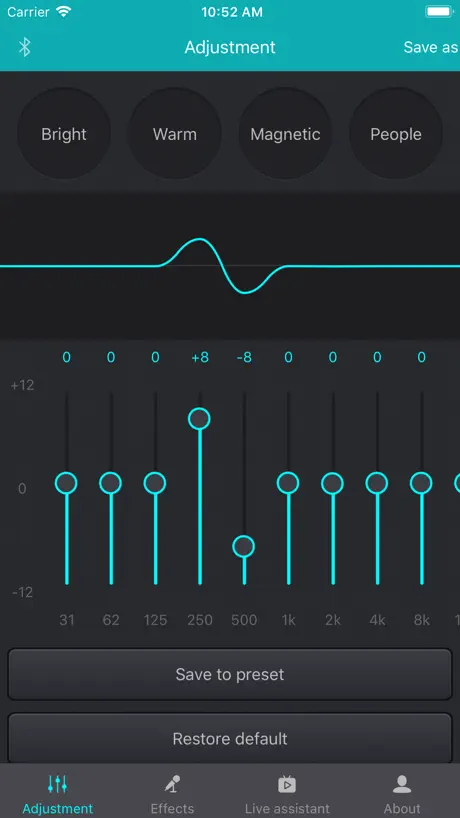Tap the Save as button
Image resolution: width=460 pixels, height=818 pixels.
point(431,47)
